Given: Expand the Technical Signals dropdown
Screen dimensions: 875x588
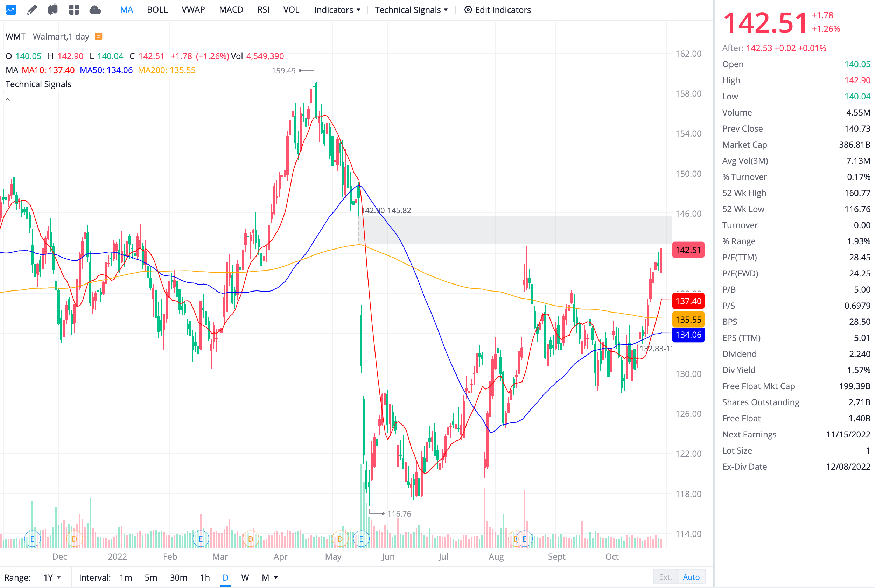Looking at the screenshot, I should [x=411, y=10].
